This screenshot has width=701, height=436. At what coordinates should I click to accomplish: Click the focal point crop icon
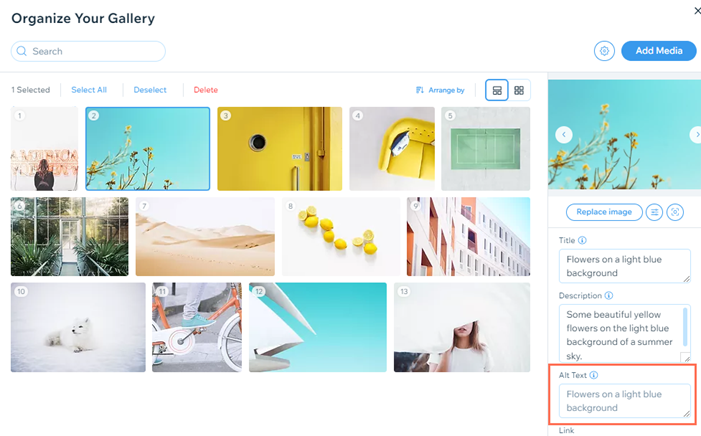click(675, 212)
